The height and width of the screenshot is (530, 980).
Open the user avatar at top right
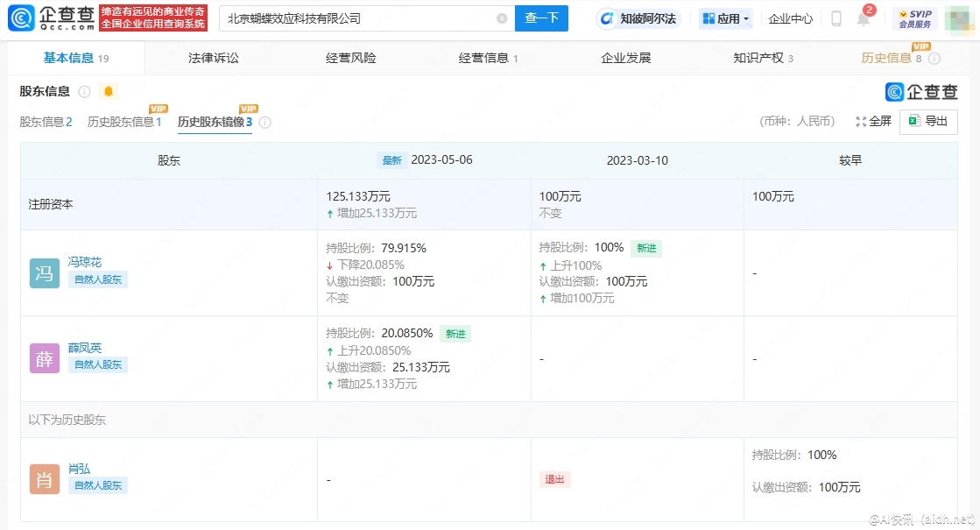959,18
